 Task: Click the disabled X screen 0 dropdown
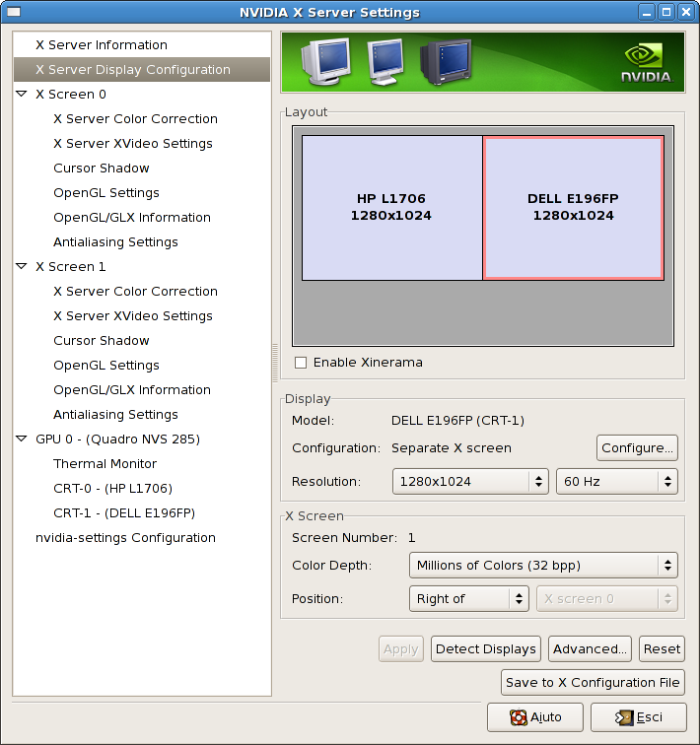click(x=607, y=599)
